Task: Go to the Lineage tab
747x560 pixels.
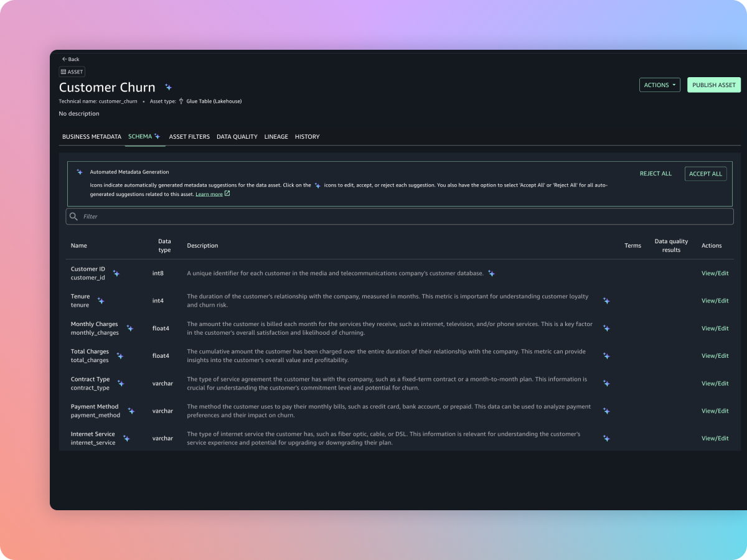Action: (276, 137)
